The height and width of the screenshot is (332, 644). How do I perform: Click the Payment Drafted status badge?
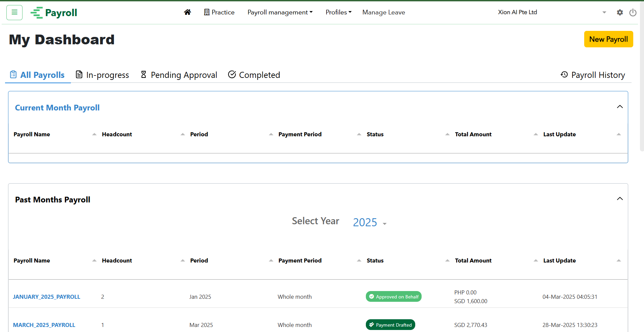coord(390,325)
